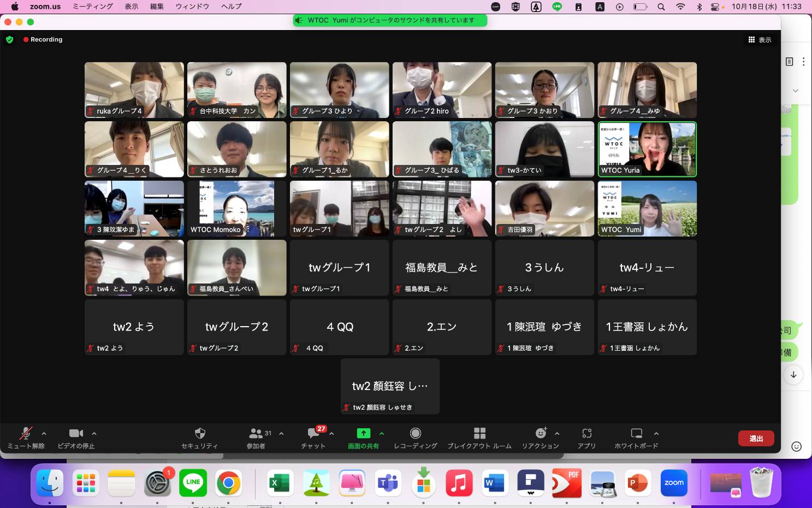The image size is (812, 508).
Task: Click the unmute microphone icon
Action: (26, 433)
